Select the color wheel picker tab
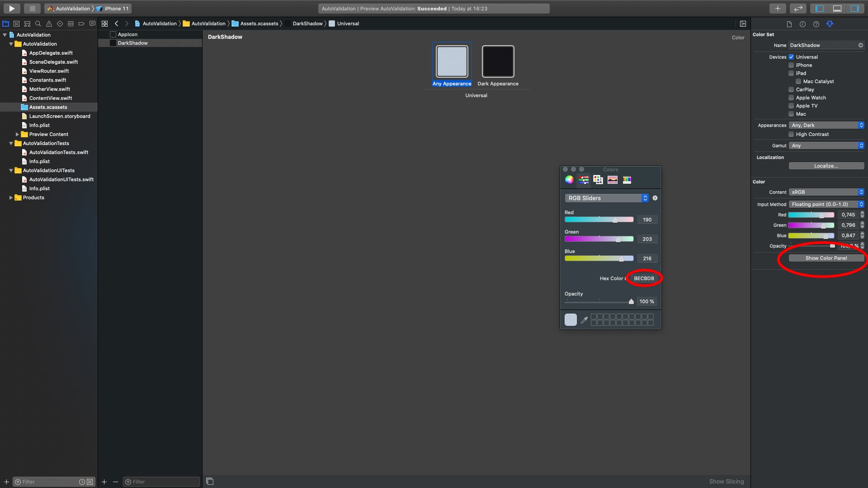Viewport: 868px width, 488px height. (x=569, y=180)
